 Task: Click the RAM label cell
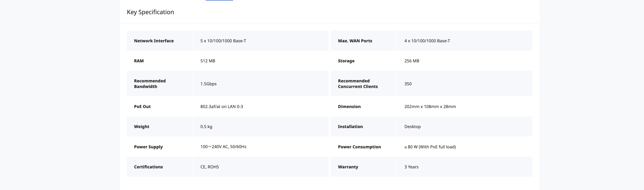click(x=139, y=61)
